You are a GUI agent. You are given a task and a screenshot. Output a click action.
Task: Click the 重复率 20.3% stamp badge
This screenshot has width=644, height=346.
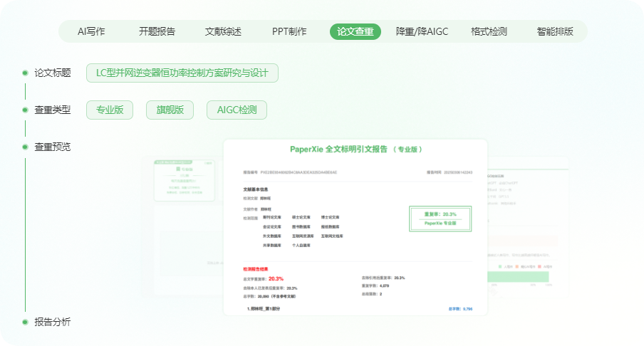(440, 218)
